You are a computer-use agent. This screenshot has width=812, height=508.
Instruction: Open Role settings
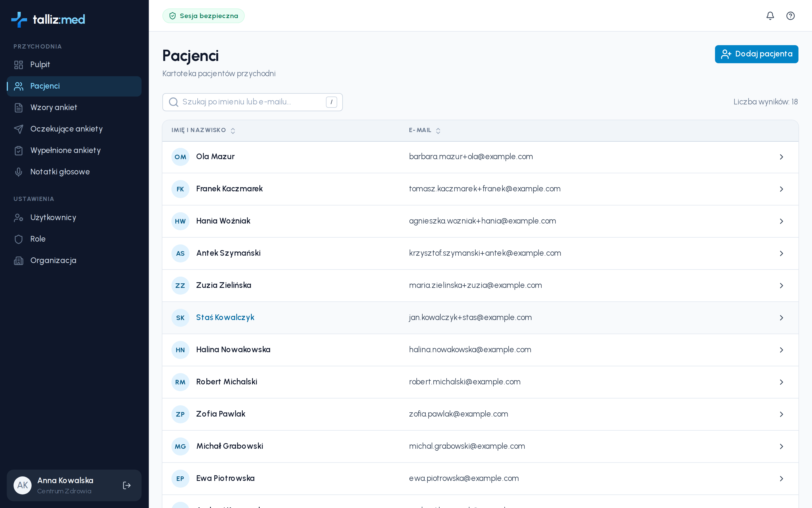click(74, 239)
